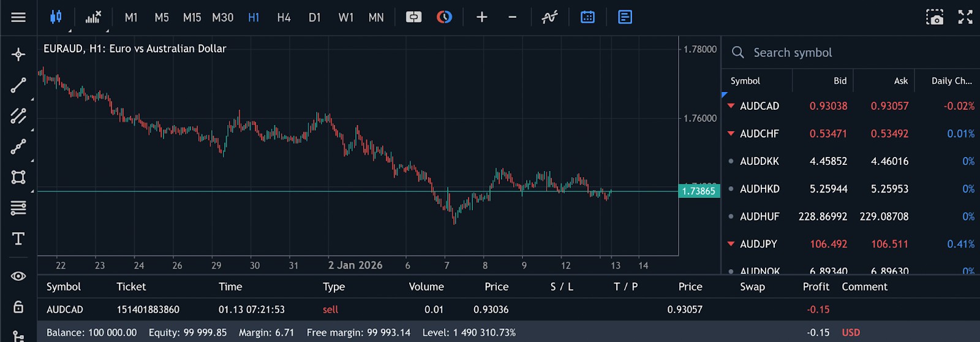Click the Free margin: 99 993.14 value
The height and width of the screenshot is (342, 980).
point(358,333)
